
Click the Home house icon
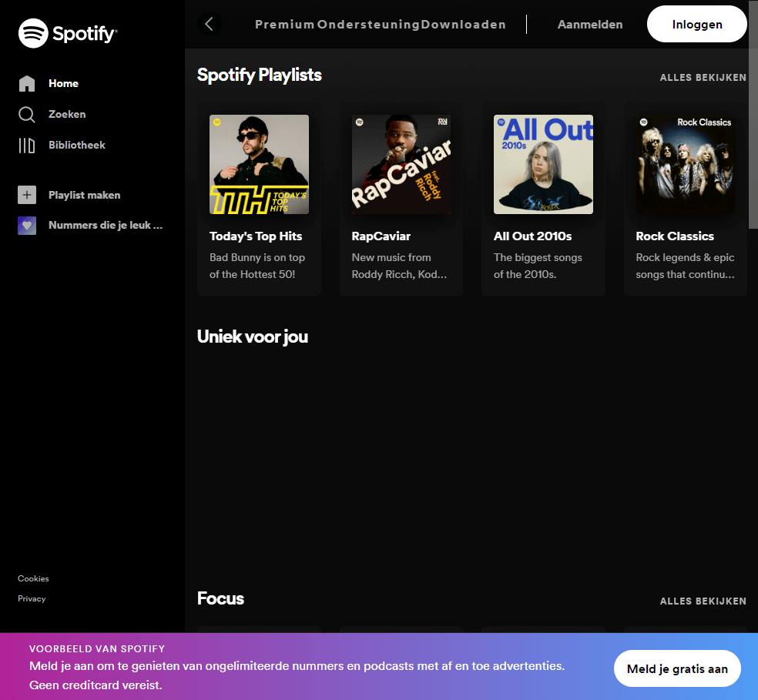coord(27,83)
